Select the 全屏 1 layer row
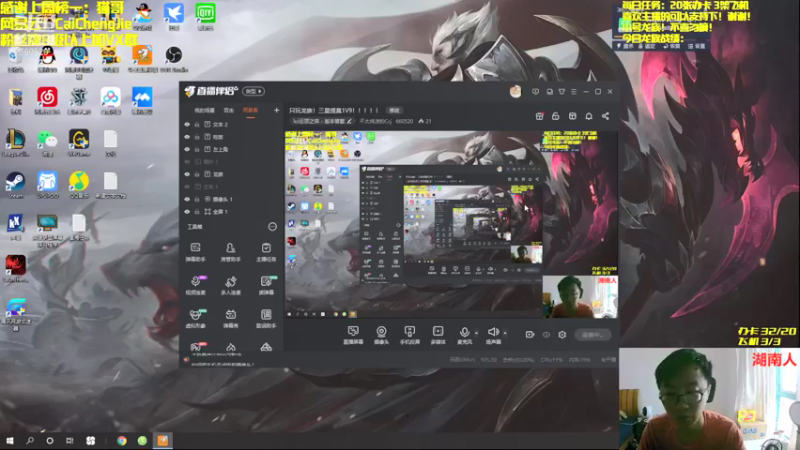The width and height of the screenshot is (800, 450). point(232,211)
